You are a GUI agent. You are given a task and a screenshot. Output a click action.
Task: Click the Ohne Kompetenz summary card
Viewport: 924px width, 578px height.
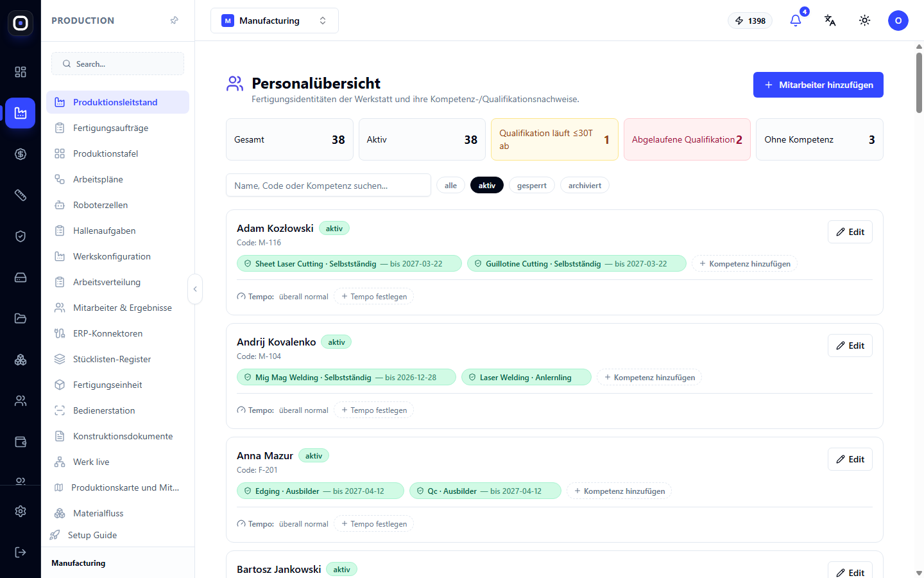click(x=819, y=139)
